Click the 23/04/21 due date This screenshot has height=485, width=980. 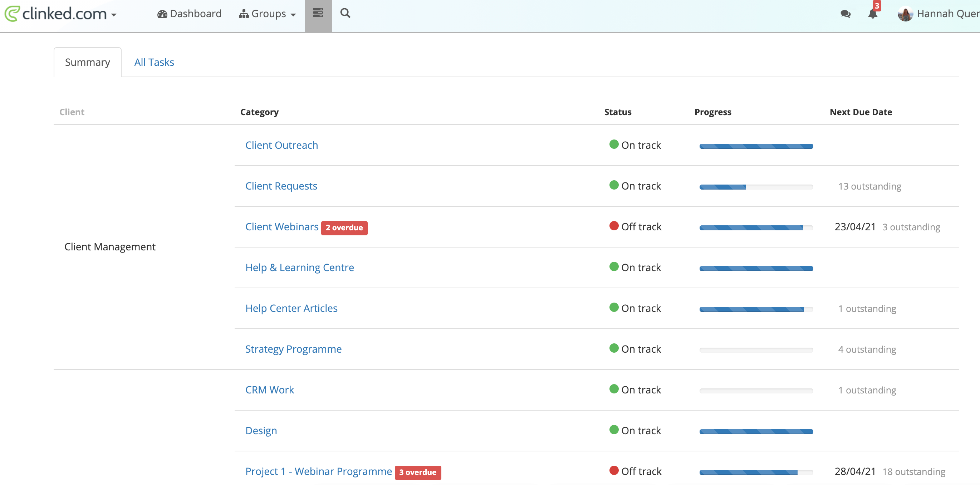(855, 227)
